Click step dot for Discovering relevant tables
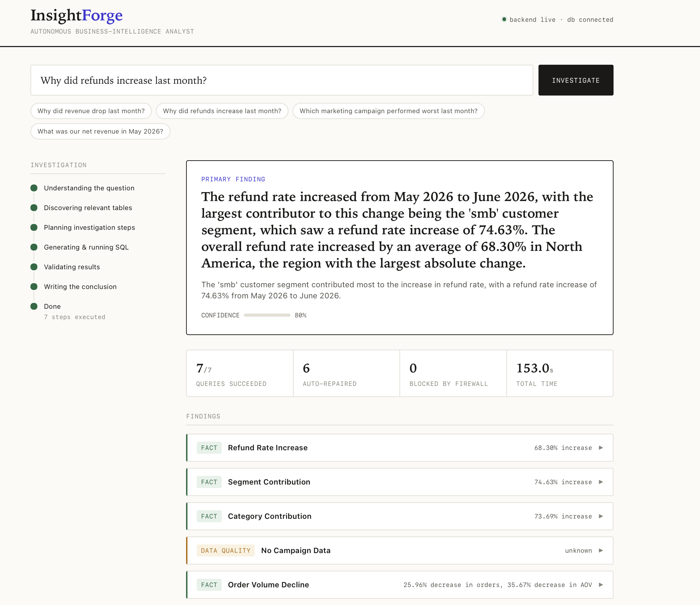Screen dimensions: 700x605 click(x=34, y=208)
